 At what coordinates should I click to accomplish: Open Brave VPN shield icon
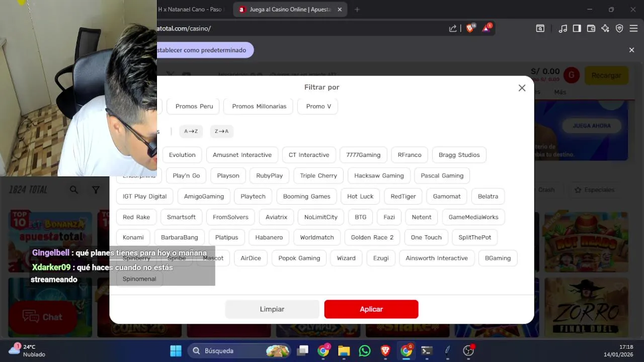tap(619, 29)
